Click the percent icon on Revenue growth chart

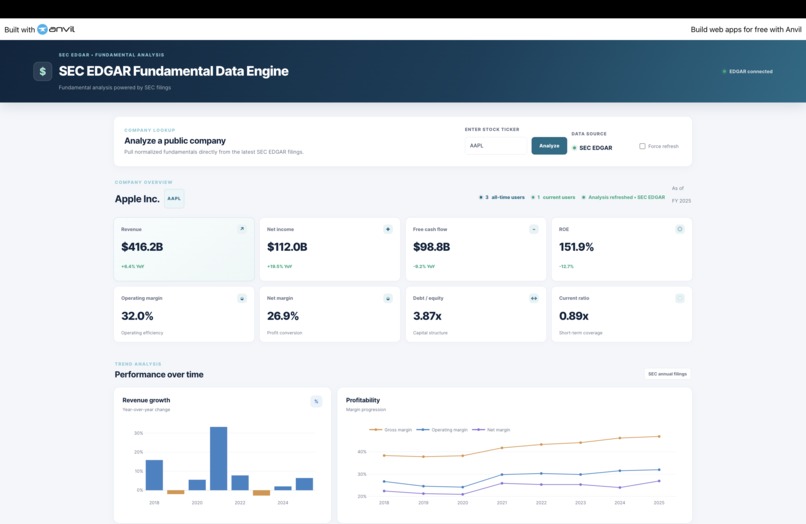316,401
